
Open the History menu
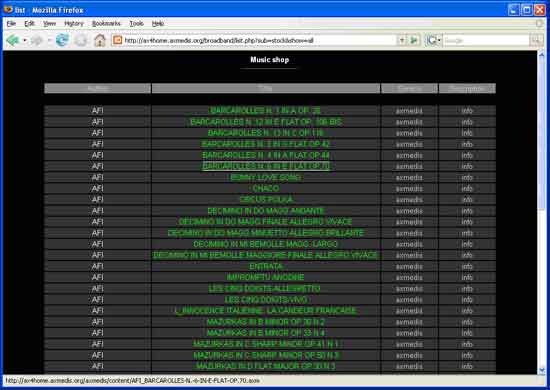74,23
